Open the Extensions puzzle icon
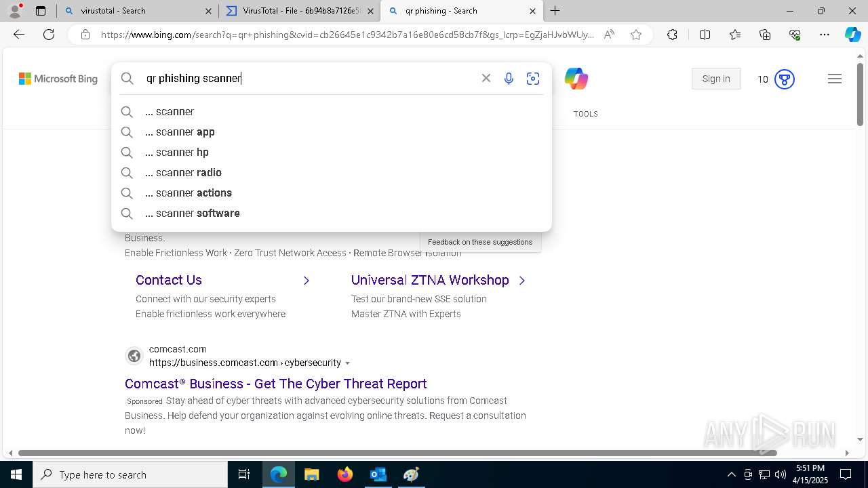The width and height of the screenshot is (868, 488). (x=672, y=35)
